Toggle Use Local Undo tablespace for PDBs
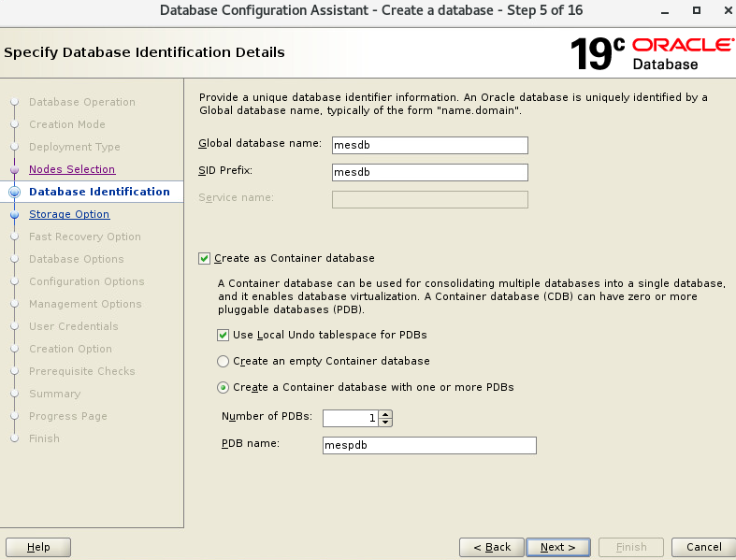The height and width of the screenshot is (560, 736). click(223, 335)
